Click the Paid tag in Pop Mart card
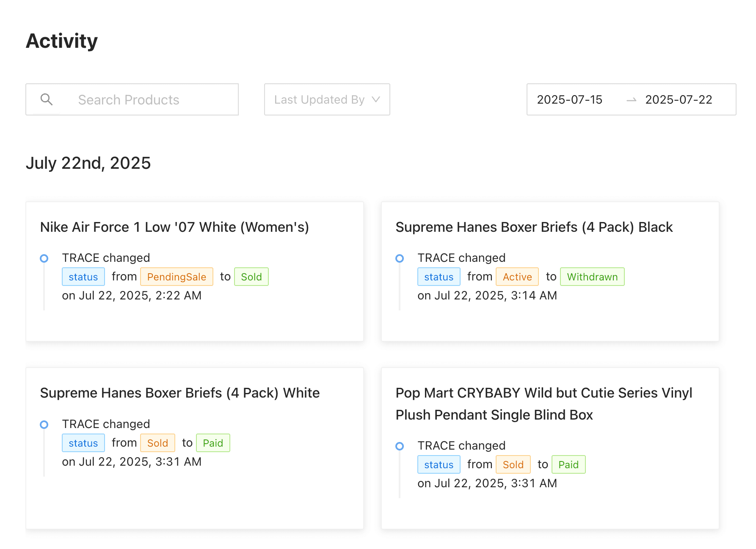This screenshot has width=756, height=549. [x=568, y=465]
